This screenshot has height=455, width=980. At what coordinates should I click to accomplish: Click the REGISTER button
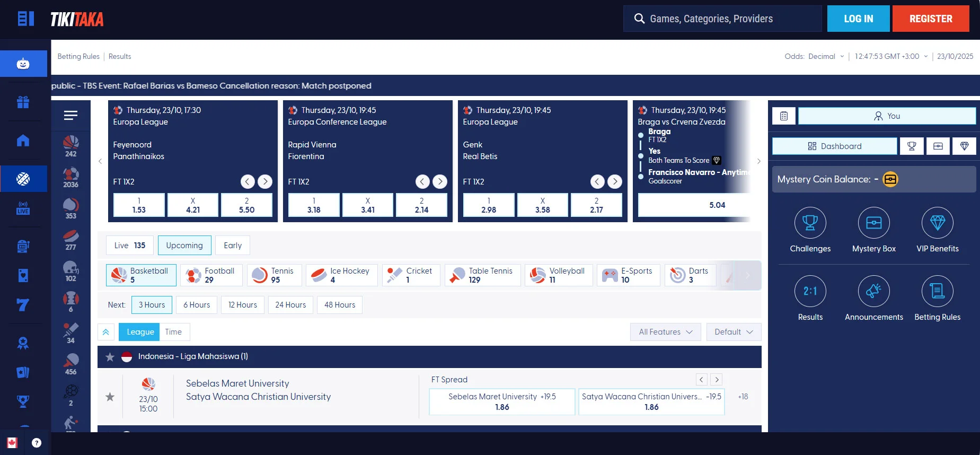point(931,19)
